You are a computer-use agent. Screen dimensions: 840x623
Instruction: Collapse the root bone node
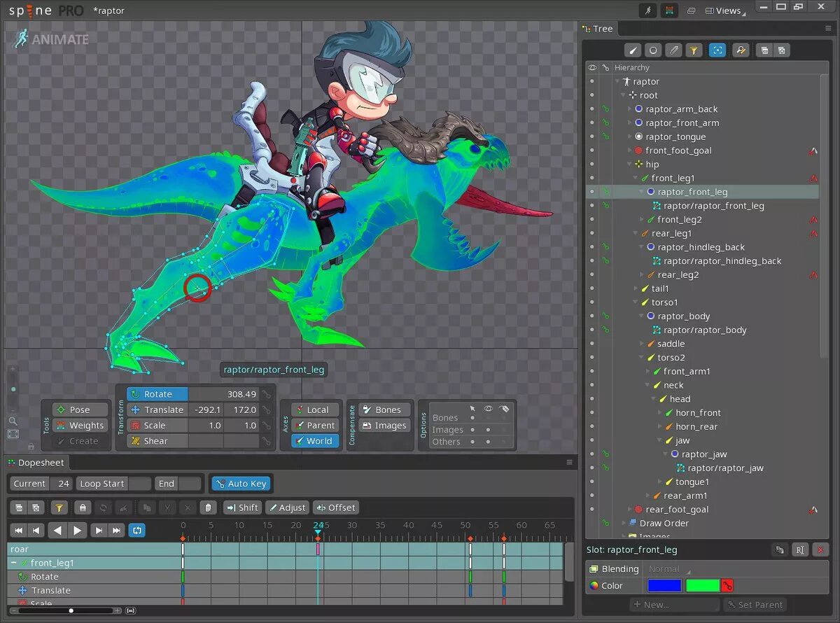[623, 95]
